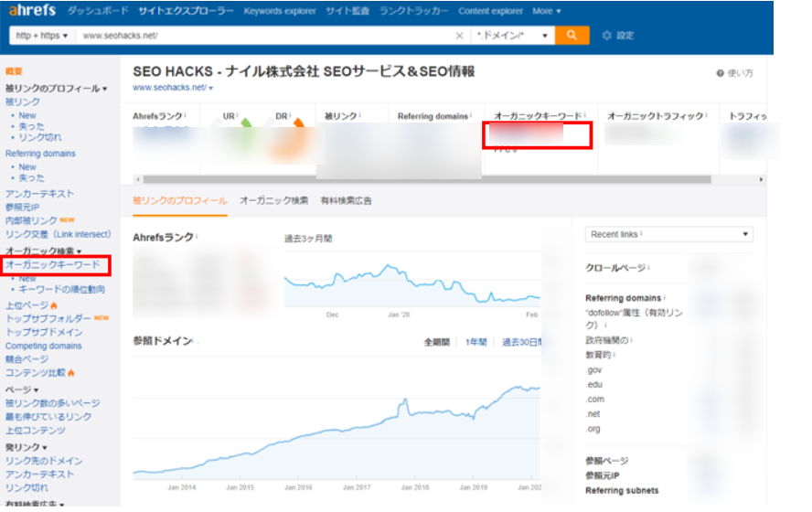The height and width of the screenshot is (512, 812).
Task: Open 参照元IP in the sidebar
Action: tap(22, 207)
